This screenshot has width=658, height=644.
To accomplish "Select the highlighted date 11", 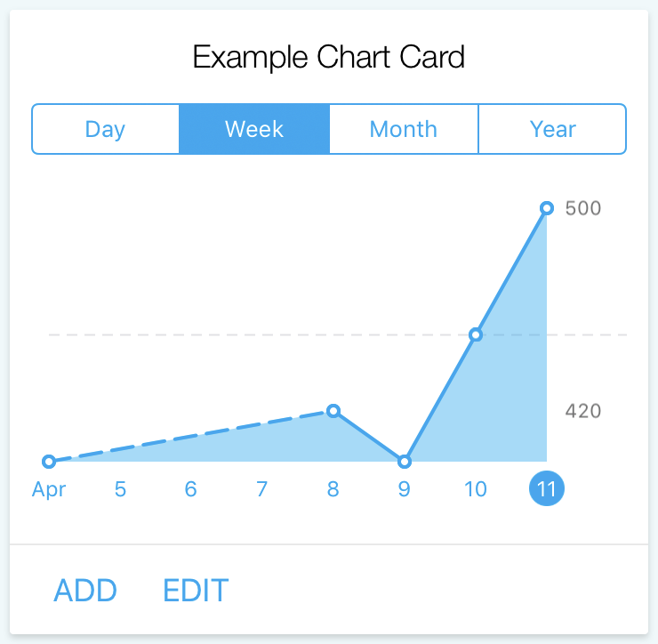I will [x=546, y=488].
